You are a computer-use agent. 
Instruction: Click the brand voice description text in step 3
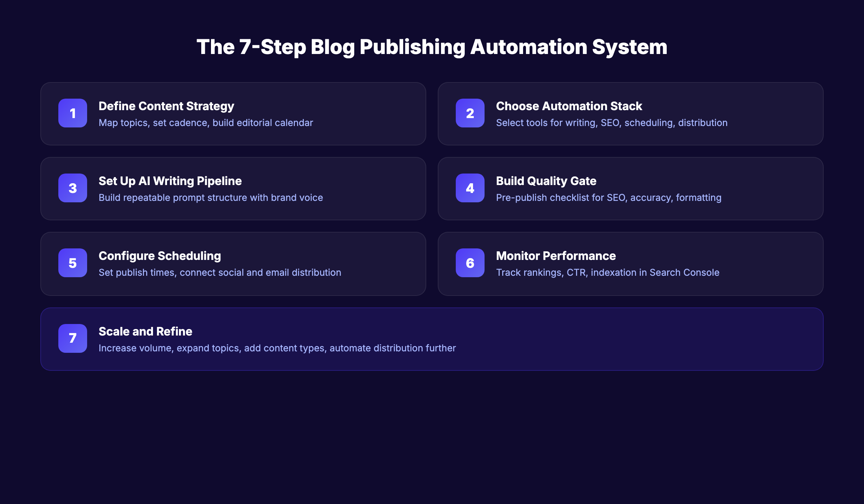coord(211,198)
